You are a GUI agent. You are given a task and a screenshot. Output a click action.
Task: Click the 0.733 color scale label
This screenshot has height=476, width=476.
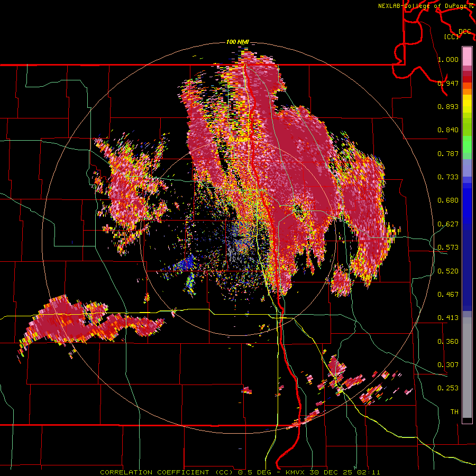click(x=448, y=177)
